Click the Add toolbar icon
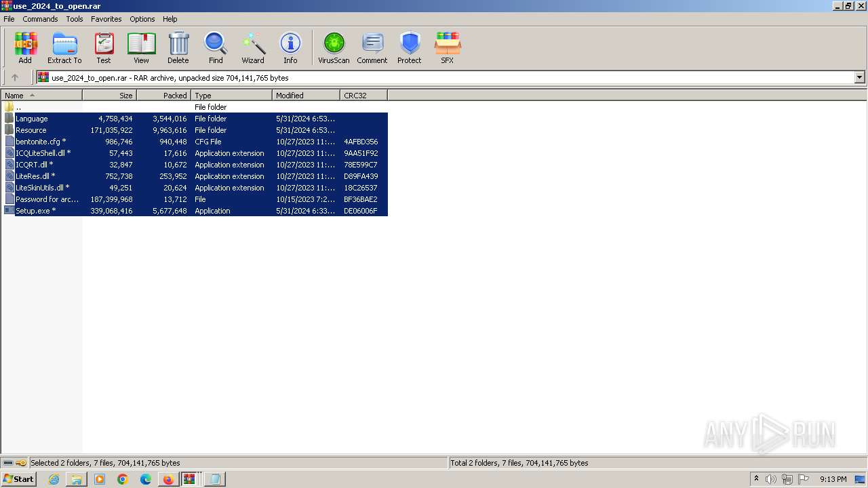The height and width of the screenshot is (488, 868). click(25, 47)
